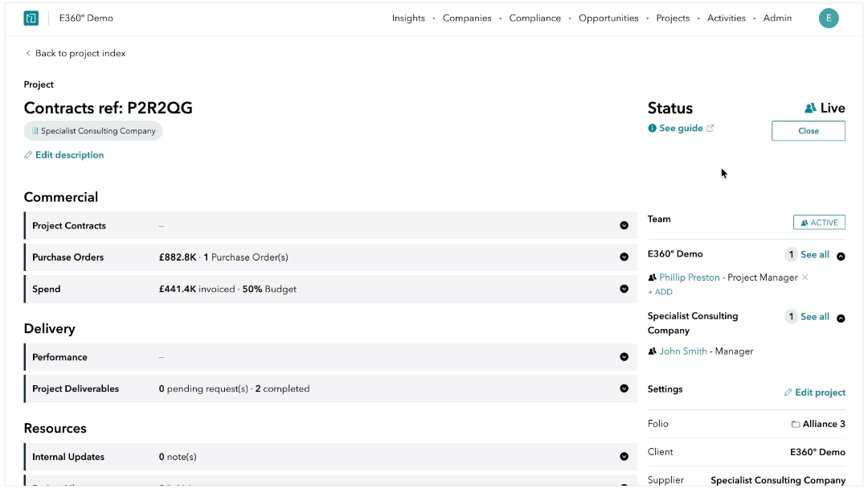Open John Smith's profile
Viewport: 868px width, 489px height.
(682, 351)
